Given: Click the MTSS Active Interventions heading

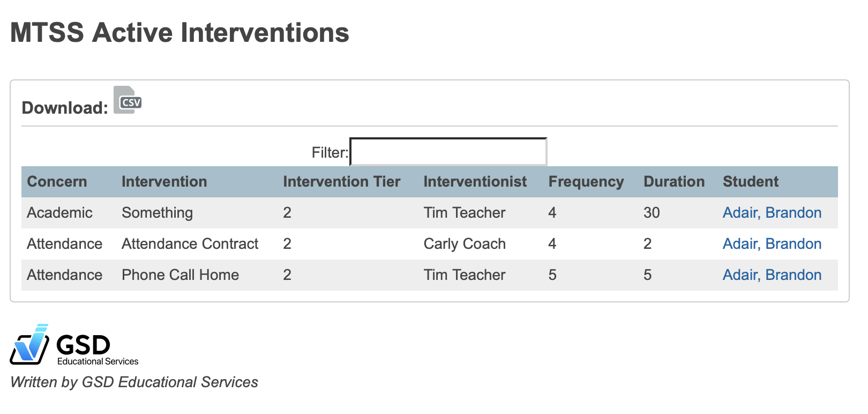Looking at the screenshot, I should coord(179,33).
